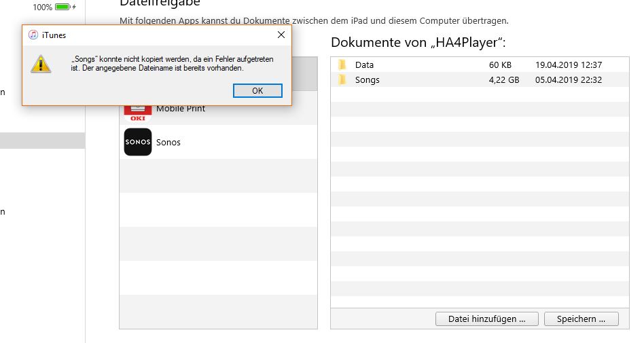Viewport: 644px width, 343px height.
Task: Click the Data folder icon
Action: 342,65
